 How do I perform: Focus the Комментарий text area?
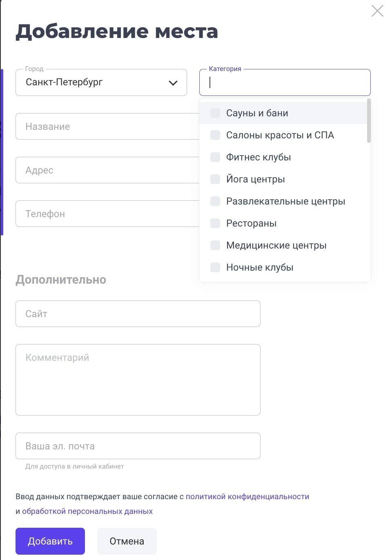(x=138, y=380)
